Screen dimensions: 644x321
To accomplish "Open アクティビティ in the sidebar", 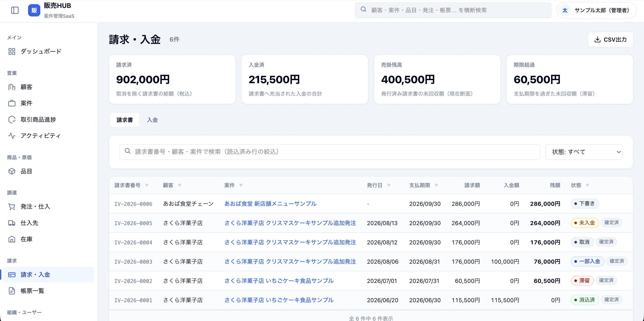I will tap(49, 136).
